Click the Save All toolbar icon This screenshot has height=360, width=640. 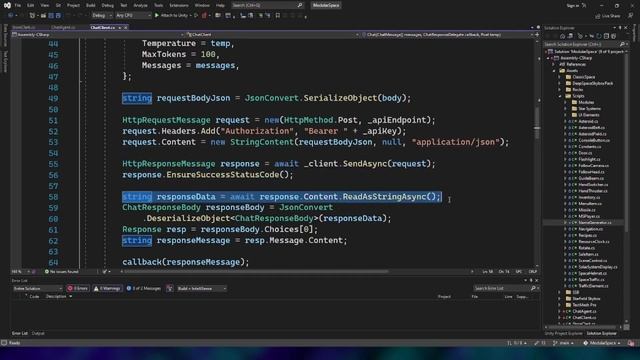[58, 16]
